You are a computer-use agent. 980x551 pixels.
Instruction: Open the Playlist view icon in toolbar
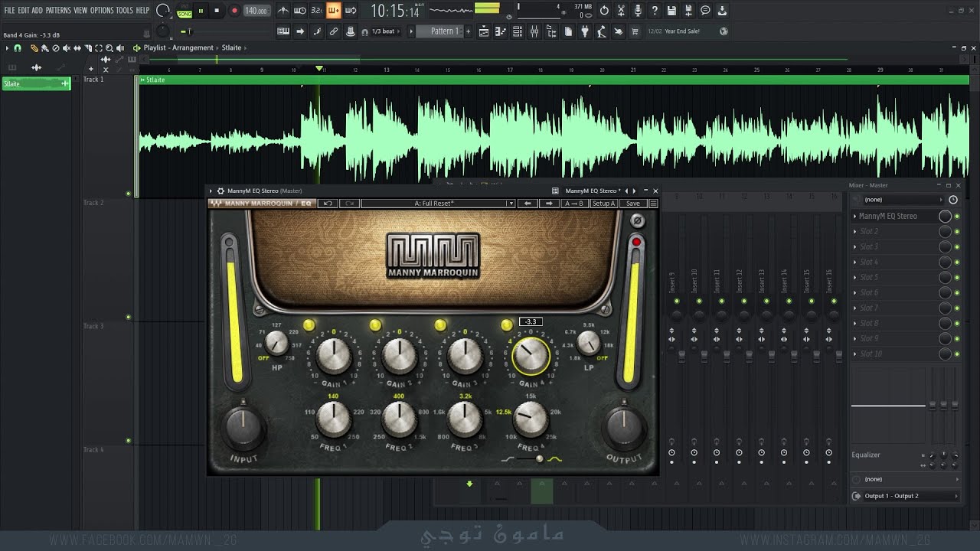click(484, 31)
